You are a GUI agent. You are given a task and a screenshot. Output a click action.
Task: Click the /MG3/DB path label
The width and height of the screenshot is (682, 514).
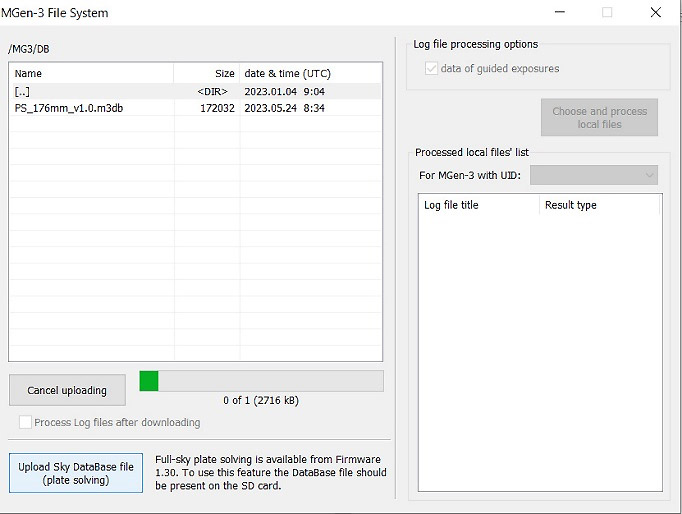pos(29,49)
